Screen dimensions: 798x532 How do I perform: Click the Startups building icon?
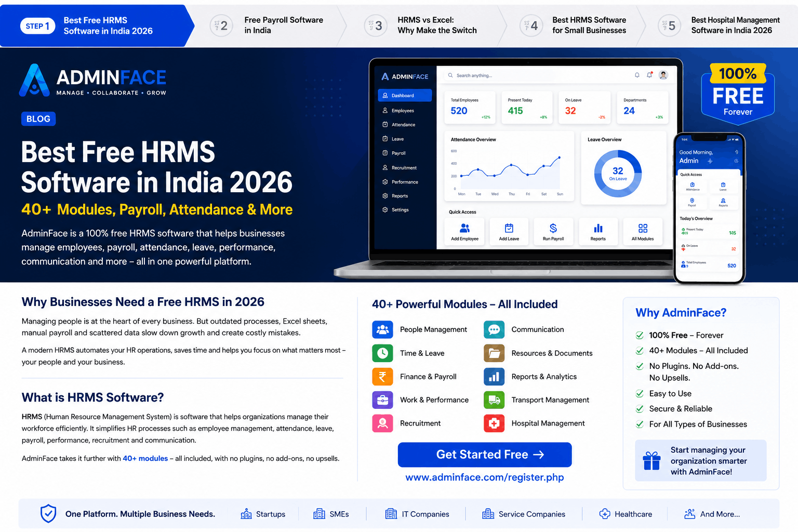(x=246, y=514)
